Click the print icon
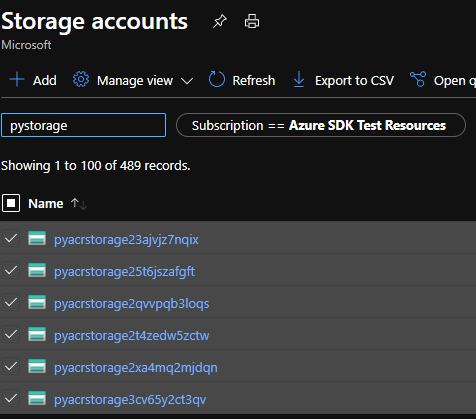The height and width of the screenshot is (419, 476). click(x=252, y=21)
